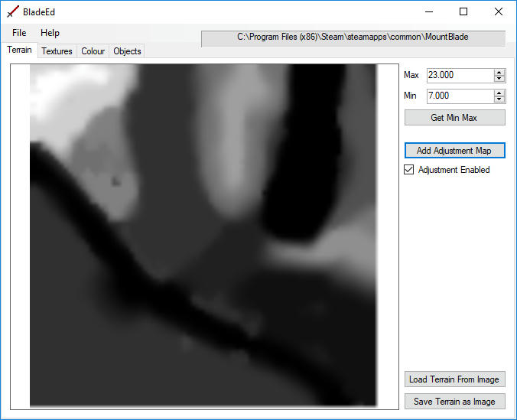Increase the Max value with up arrow
The height and width of the screenshot is (420, 517).
click(x=499, y=72)
